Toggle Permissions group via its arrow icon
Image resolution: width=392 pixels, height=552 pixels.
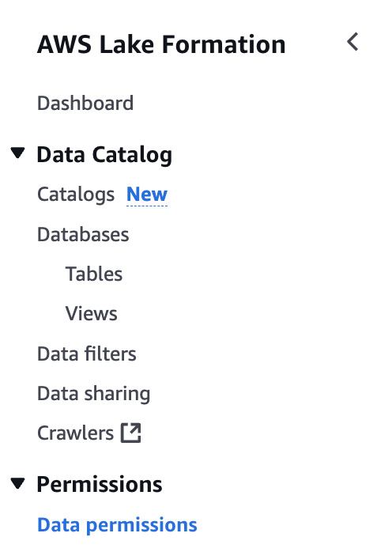click(x=17, y=483)
